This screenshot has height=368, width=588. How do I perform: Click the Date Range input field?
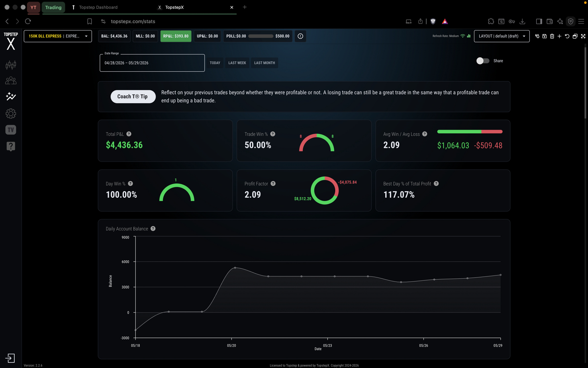[x=152, y=63]
